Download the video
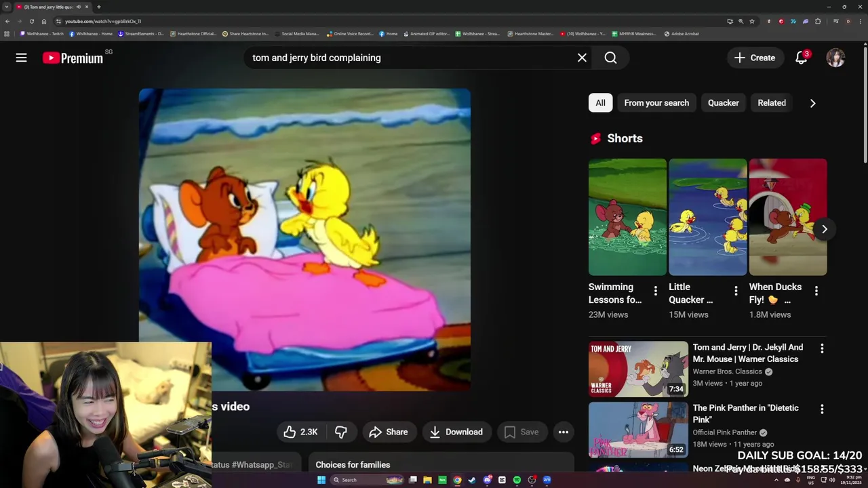 tap(456, 432)
